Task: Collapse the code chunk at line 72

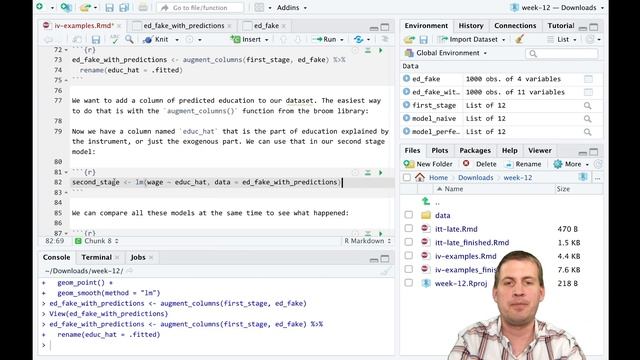Action: (x=66, y=50)
